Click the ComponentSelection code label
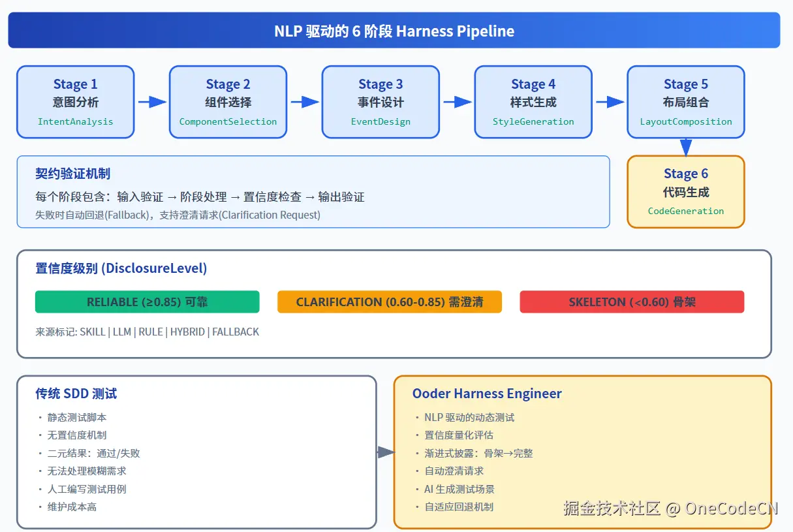This screenshot has width=793, height=532. coord(228,121)
